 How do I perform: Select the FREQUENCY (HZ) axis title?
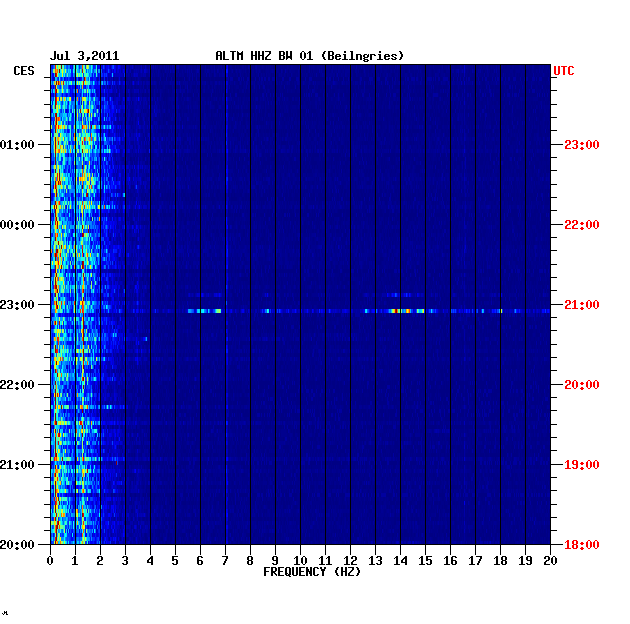312,572
